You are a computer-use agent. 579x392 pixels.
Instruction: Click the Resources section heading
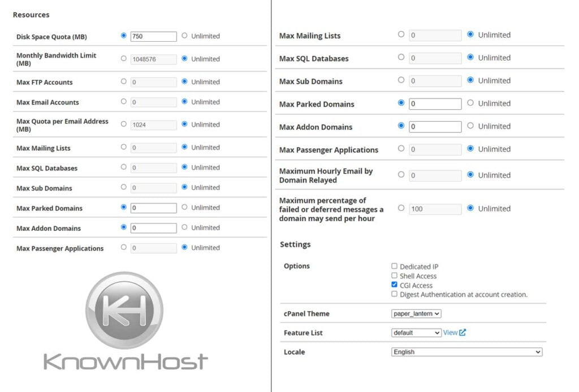[31, 15]
